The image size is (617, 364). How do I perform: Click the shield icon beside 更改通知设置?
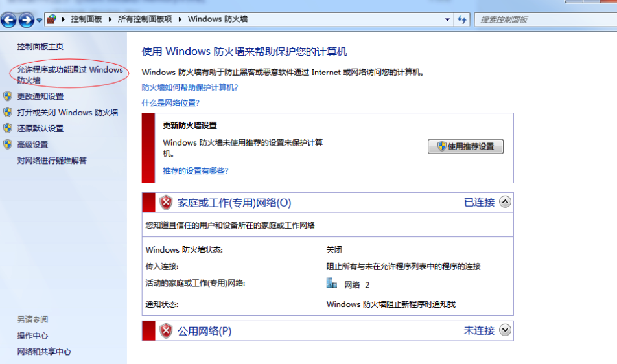[8, 96]
